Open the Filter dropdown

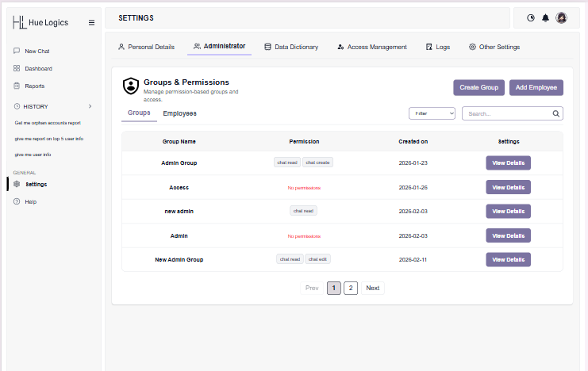click(432, 113)
